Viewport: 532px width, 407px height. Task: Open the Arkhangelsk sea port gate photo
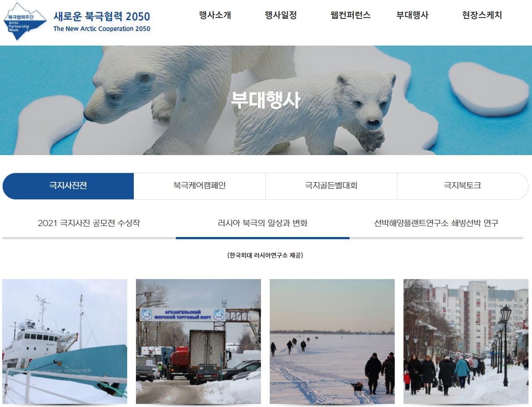198,342
